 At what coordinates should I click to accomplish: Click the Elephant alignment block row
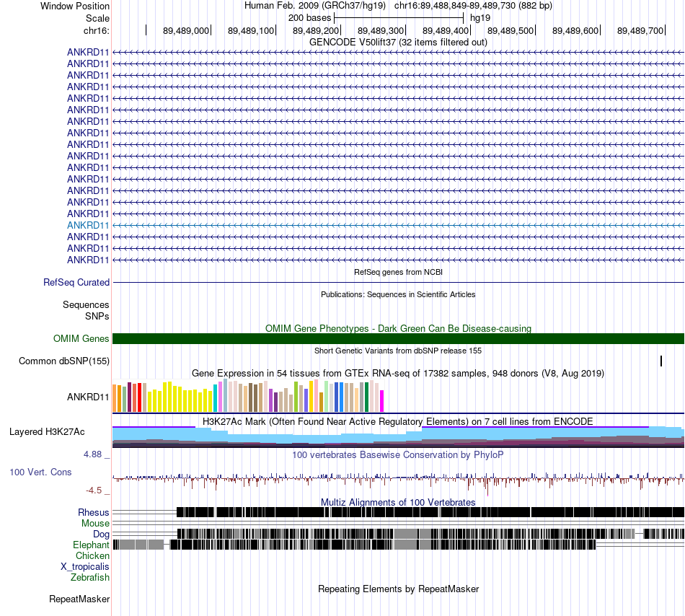point(398,545)
